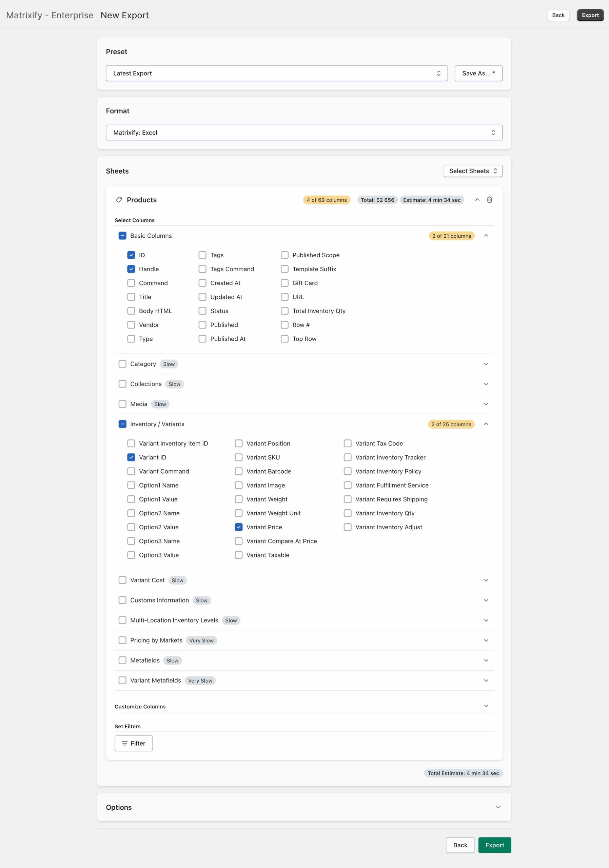The image size is (609, 868).
Task: Delete the Products sheet with trash icon
Action: coord(489,200)
